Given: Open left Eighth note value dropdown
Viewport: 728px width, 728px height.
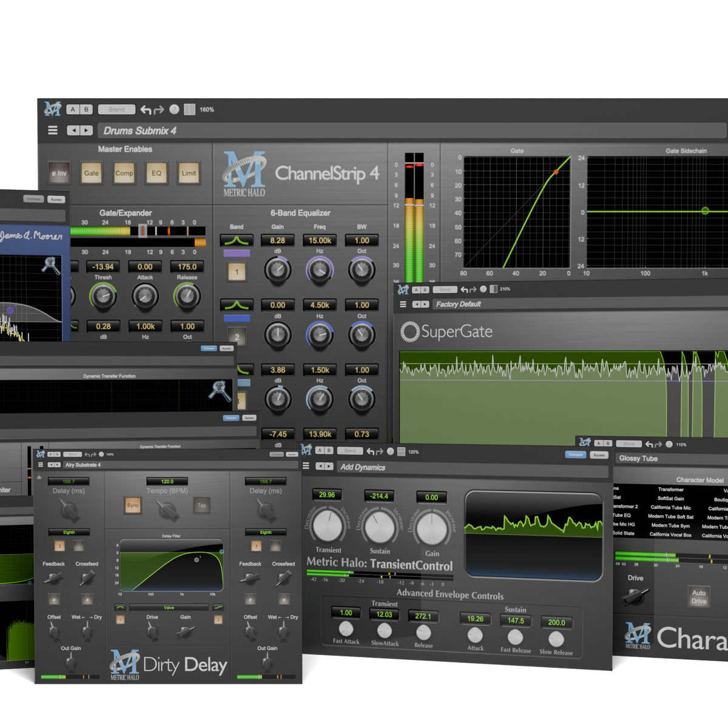Looking at the screenshot, I should [x=69, y=532].
